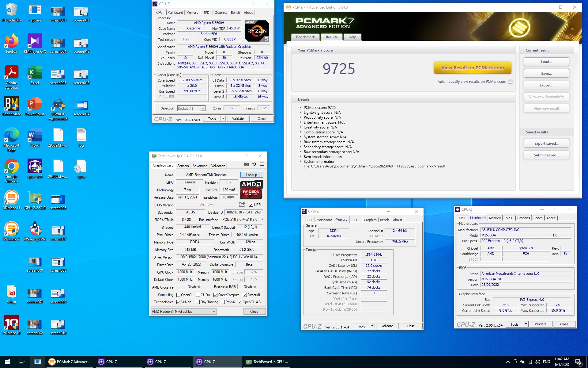
Task: Click the clock in the taskbar
Action: click(562, 362)
